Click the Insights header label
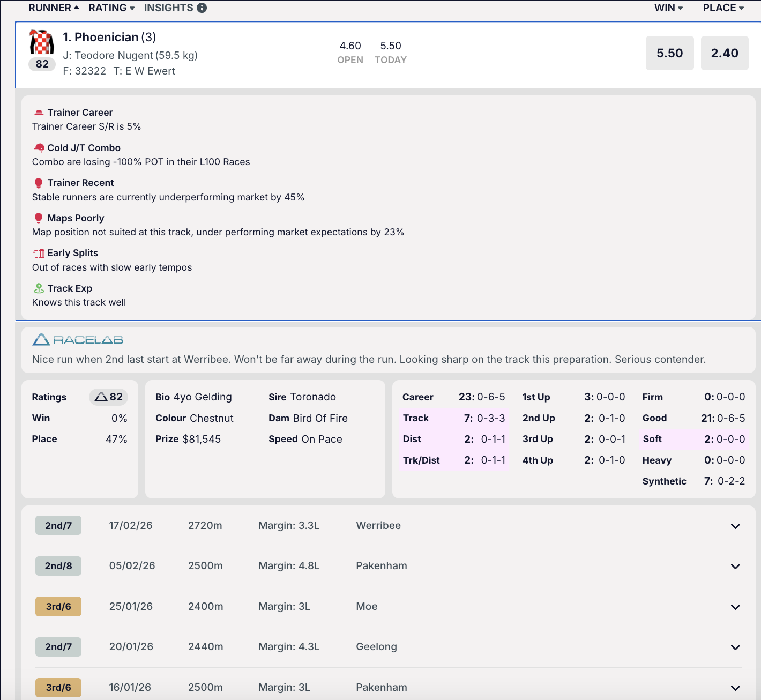The image size is (761, 700). pos(168,8)
